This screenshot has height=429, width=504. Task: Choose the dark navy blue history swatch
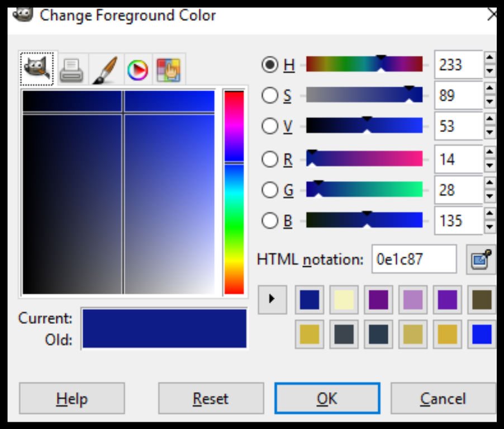pyautogui.click(x=309, y=300)
